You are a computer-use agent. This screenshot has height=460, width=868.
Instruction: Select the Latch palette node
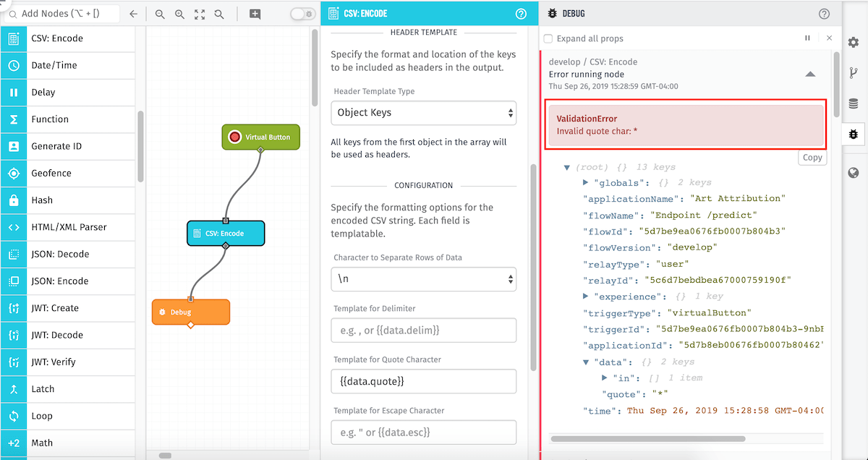pyautogui.click(x=68, y=389)
